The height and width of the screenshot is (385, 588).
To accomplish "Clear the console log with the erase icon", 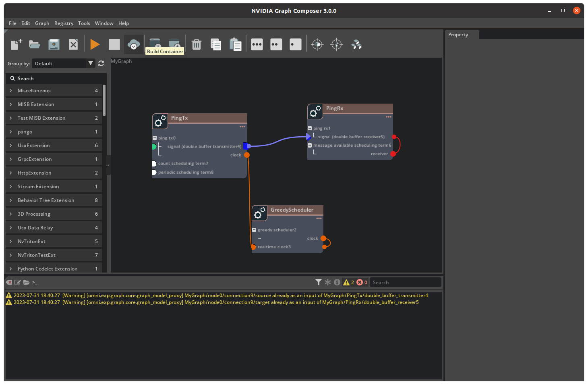I will click(9, 282).
